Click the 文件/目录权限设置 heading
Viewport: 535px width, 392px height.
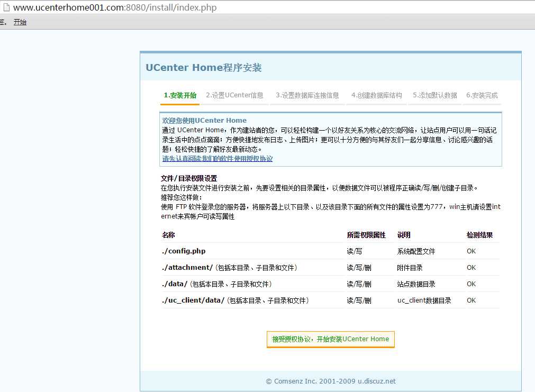click(189, 178)
